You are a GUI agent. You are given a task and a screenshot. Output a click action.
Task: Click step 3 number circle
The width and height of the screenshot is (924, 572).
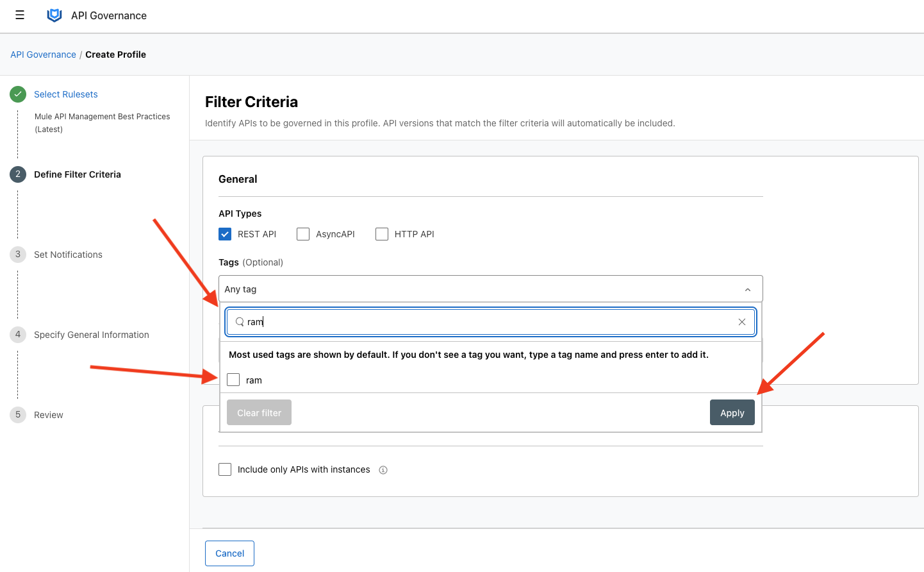[x=18, y=255]
